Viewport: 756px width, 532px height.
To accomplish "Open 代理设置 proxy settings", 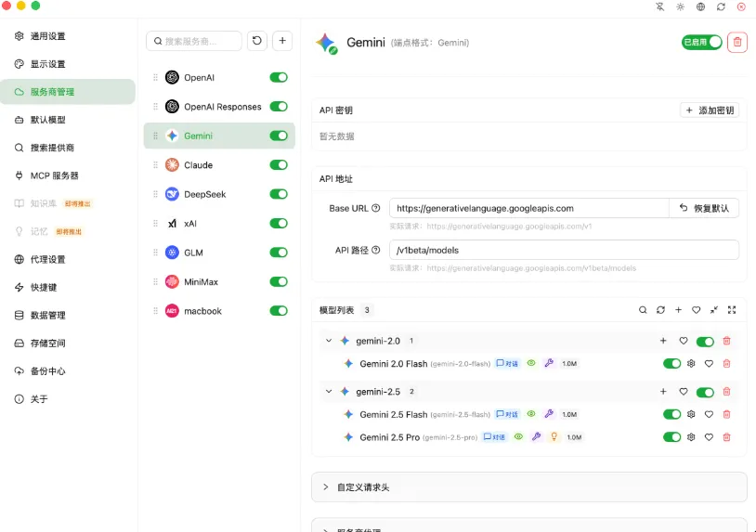I will click(68, 260).
